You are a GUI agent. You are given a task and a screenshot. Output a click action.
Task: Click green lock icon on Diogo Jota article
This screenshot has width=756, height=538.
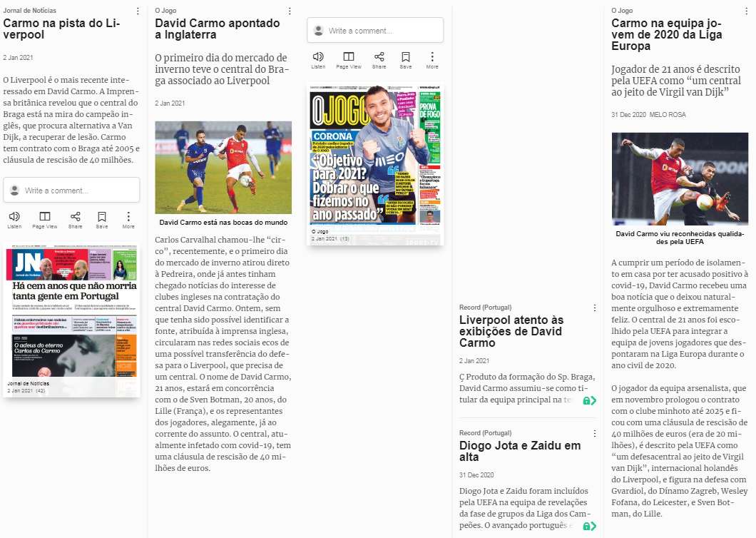[589, 527]
